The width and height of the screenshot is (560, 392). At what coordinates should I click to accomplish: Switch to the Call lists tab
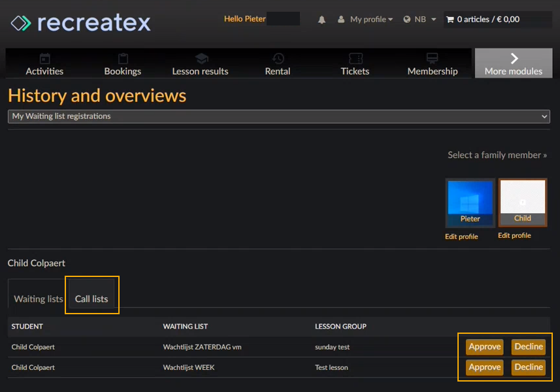tap(91, 299)
